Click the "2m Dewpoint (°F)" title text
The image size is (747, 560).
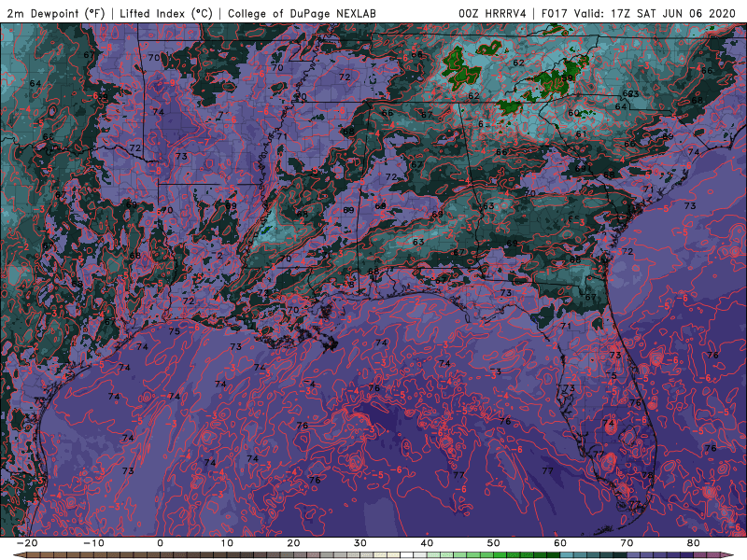pyautogui.click(x=56, y=13)
